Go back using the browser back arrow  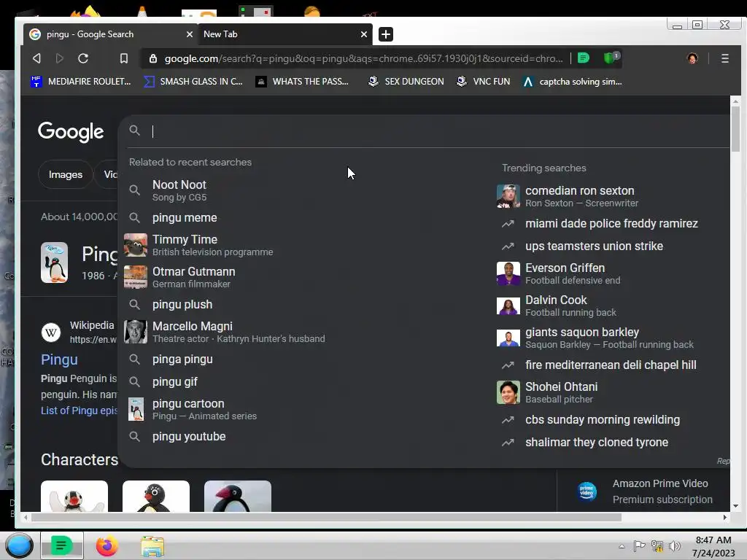click(36, 58)
